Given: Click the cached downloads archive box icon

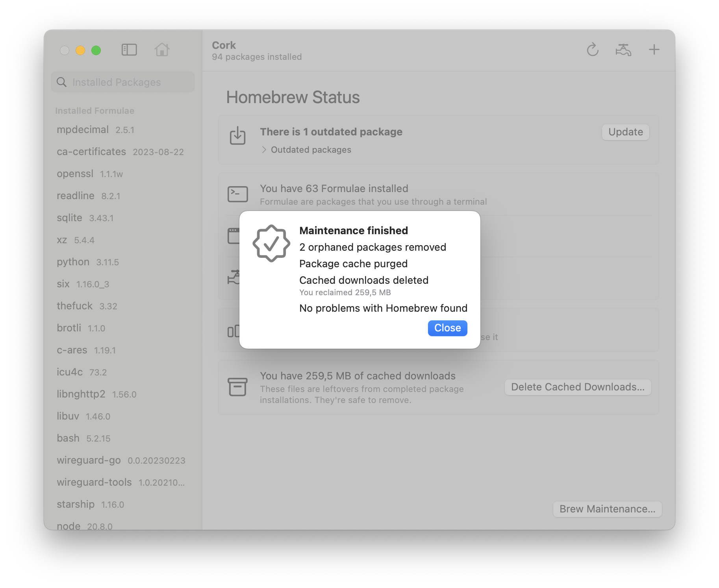Looking at the screenshot, I should point(238,387).
